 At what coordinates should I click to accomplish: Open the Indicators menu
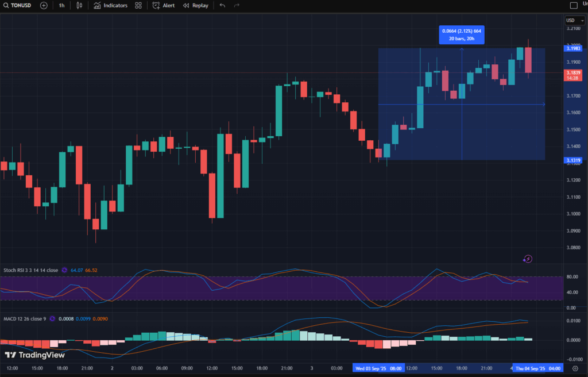[110, 5]
